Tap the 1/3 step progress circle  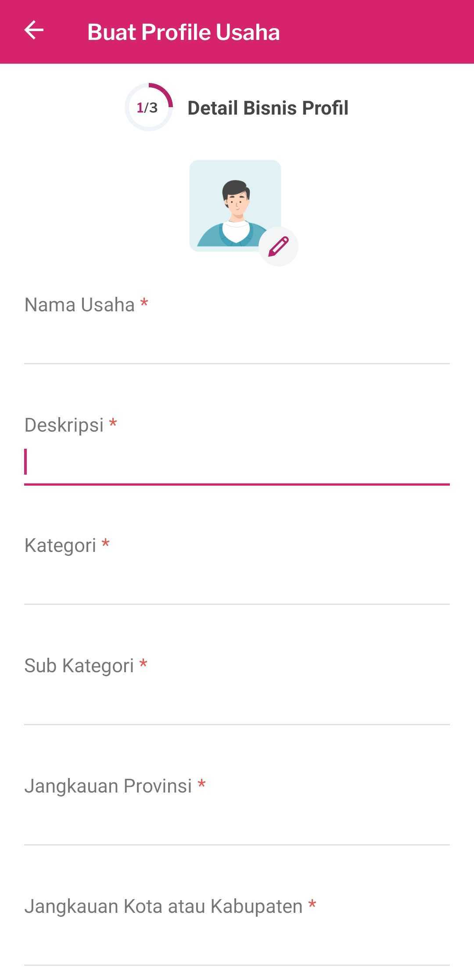pos(149,107)
